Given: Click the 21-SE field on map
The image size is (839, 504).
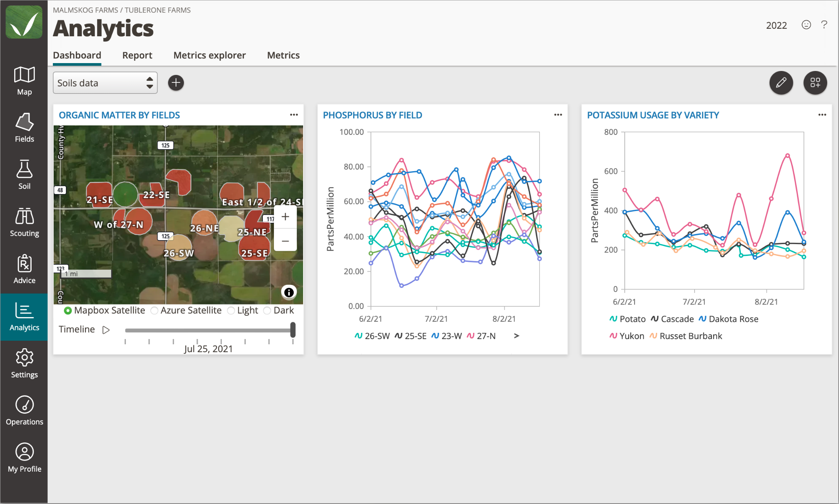Looking at the screenshot, I should point(99,194).
